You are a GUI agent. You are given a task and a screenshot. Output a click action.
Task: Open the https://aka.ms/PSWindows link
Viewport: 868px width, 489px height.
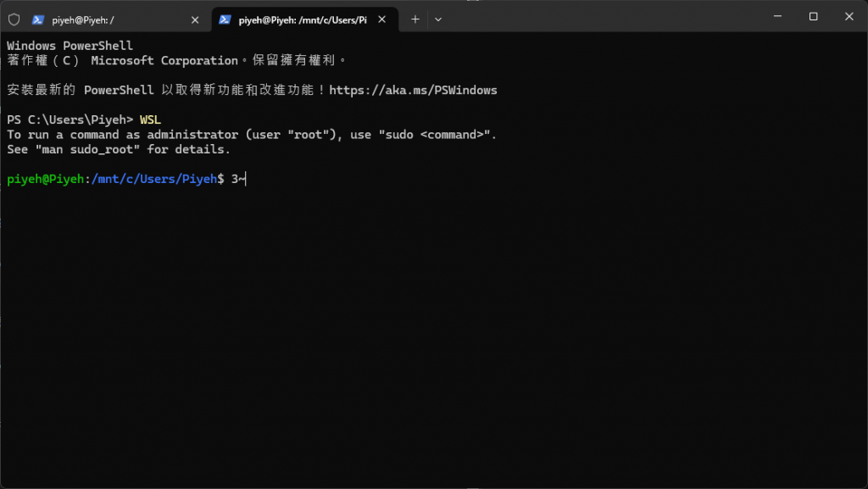413,90
